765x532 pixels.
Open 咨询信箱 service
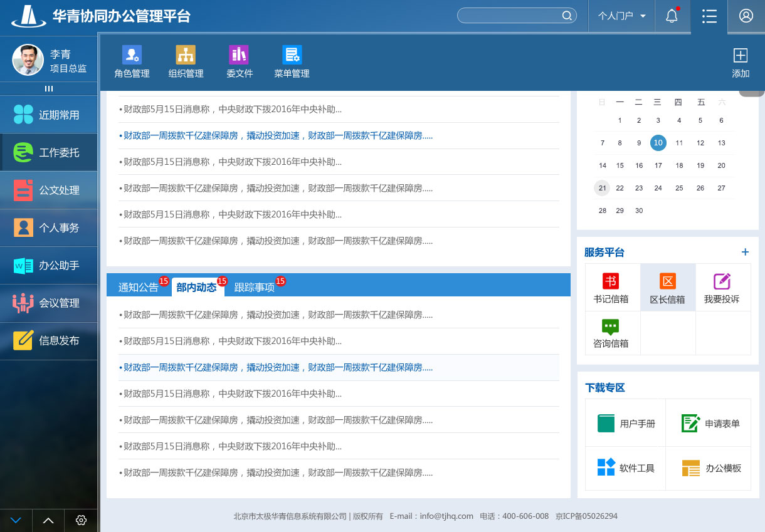pyautogui.click(x=612, y=333)
